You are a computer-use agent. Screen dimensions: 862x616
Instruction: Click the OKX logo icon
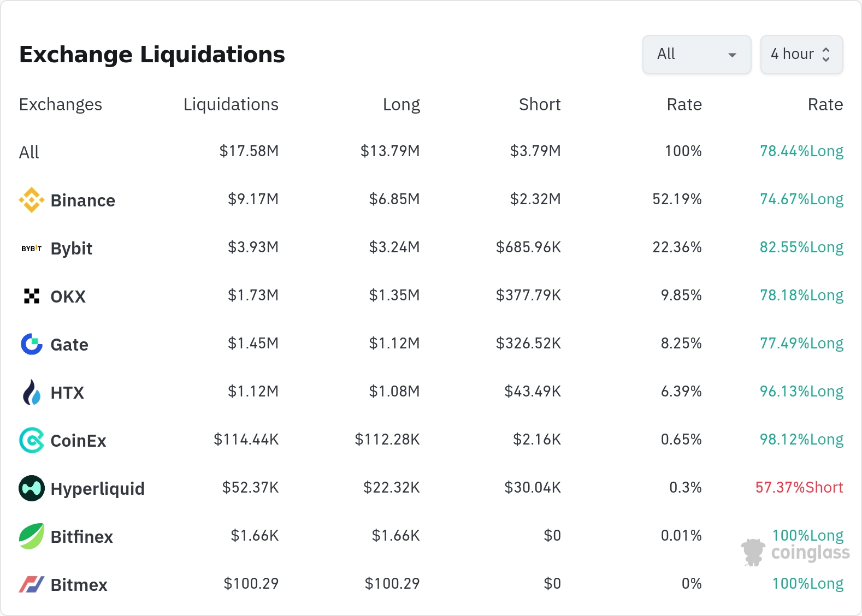[x=32, y=296]
